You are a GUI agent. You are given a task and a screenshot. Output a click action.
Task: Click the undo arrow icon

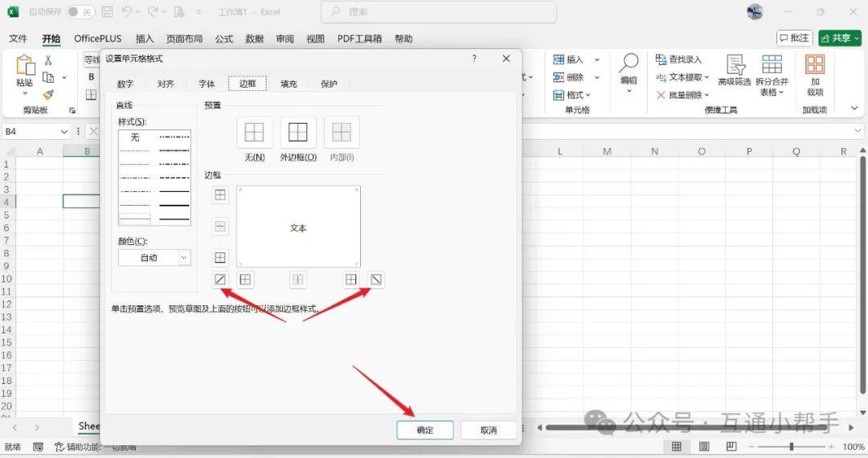127,11
